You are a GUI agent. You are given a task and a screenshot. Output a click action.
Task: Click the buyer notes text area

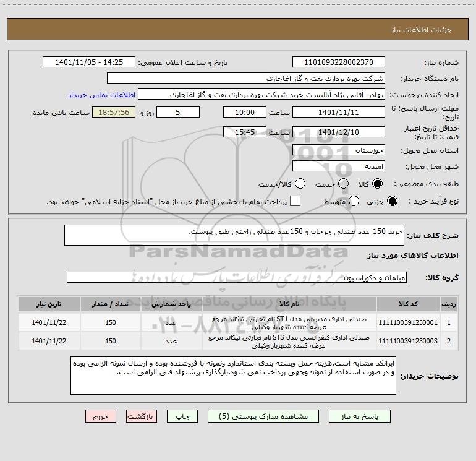pos(233,376)
